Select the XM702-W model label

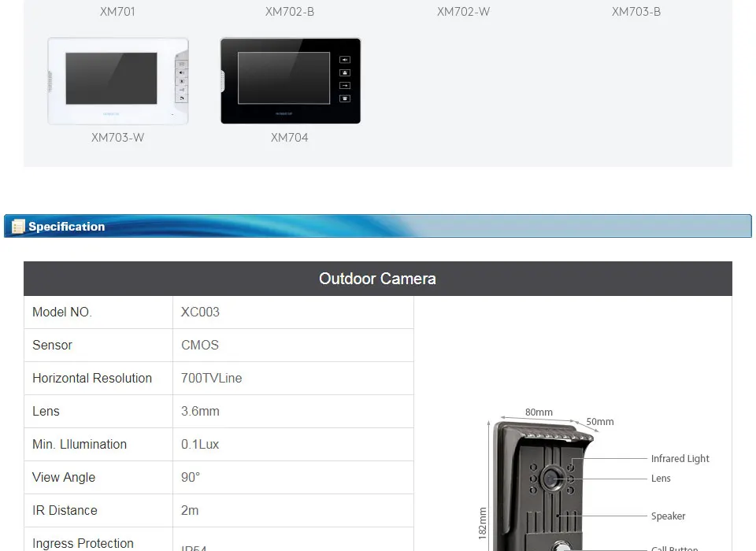pyautogui.click(x=463, y=12)
